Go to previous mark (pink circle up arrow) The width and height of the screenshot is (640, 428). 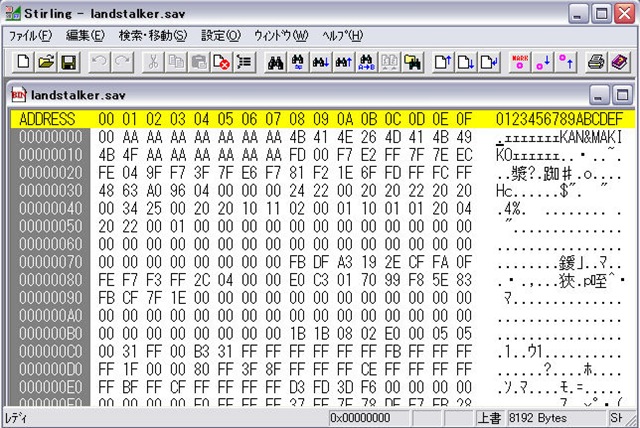tap(565, 62)
